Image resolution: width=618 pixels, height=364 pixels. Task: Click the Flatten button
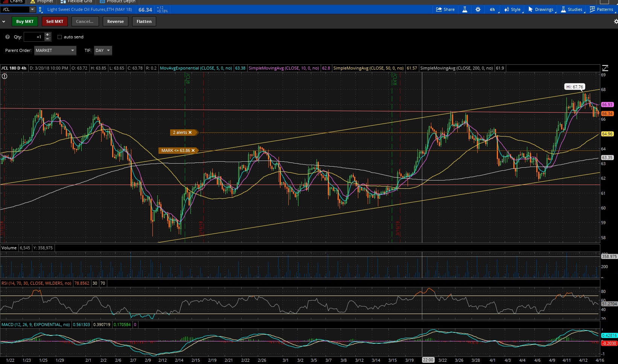pos(144,21)
